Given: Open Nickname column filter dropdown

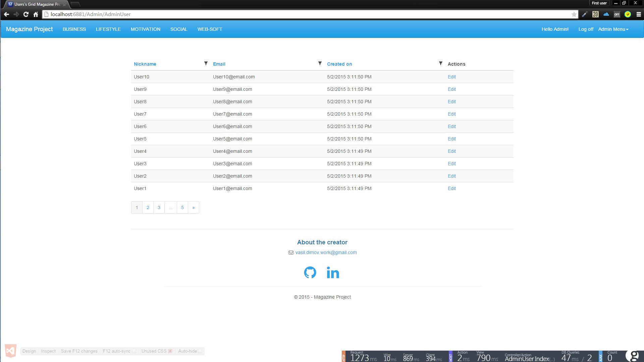Looking at the screenshot, I should pos(206,63).
